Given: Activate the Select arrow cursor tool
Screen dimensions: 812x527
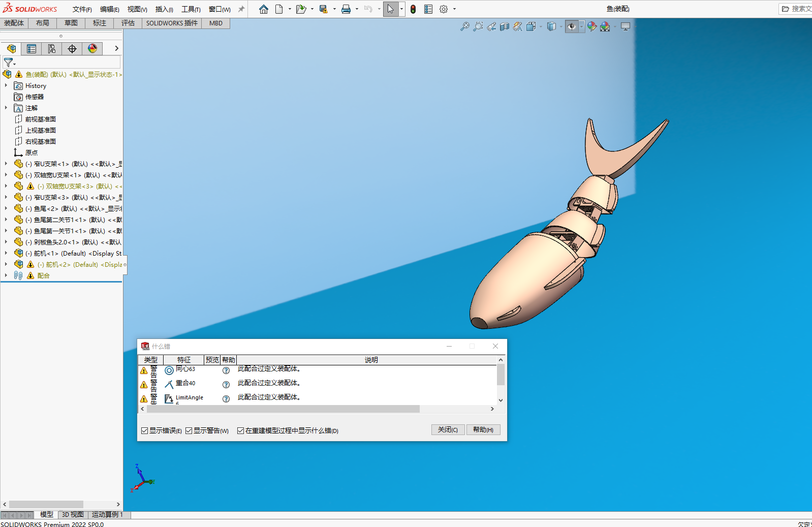Looking at the screenshot, I should [390, 9].
